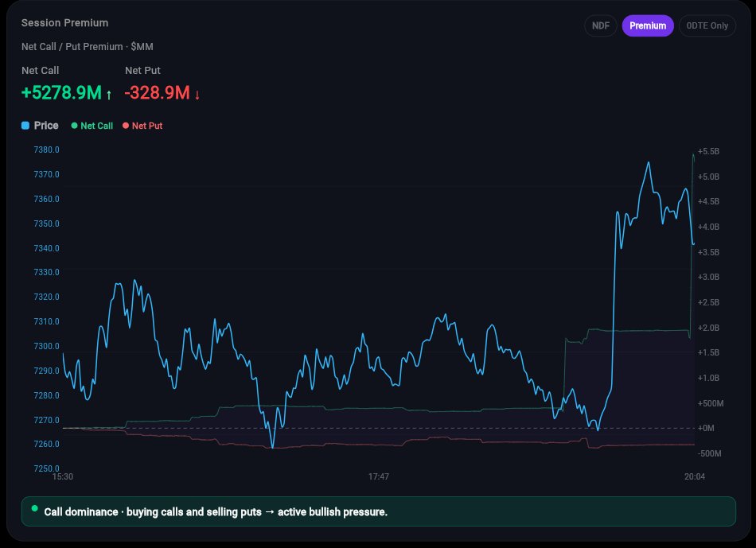Click the 7380.0 price axis label
This screenshot has width=756, height=548.
[x=46, y=150]
